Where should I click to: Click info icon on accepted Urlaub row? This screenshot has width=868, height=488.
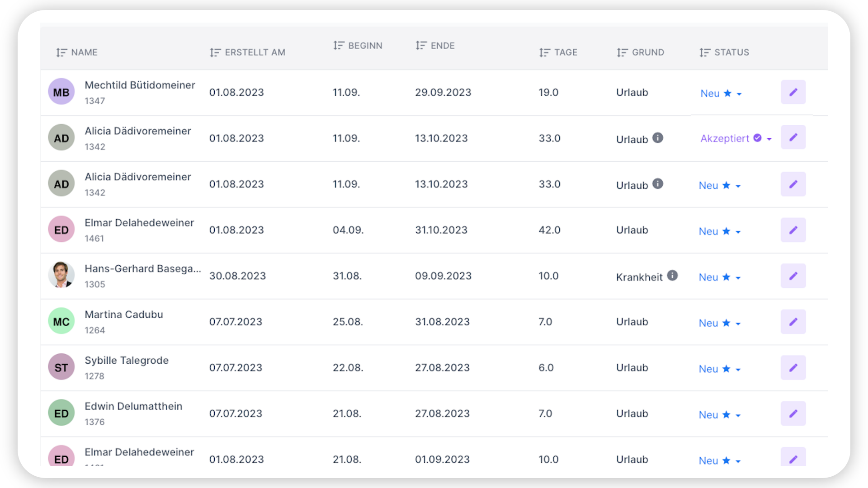[x=658, y=138]
